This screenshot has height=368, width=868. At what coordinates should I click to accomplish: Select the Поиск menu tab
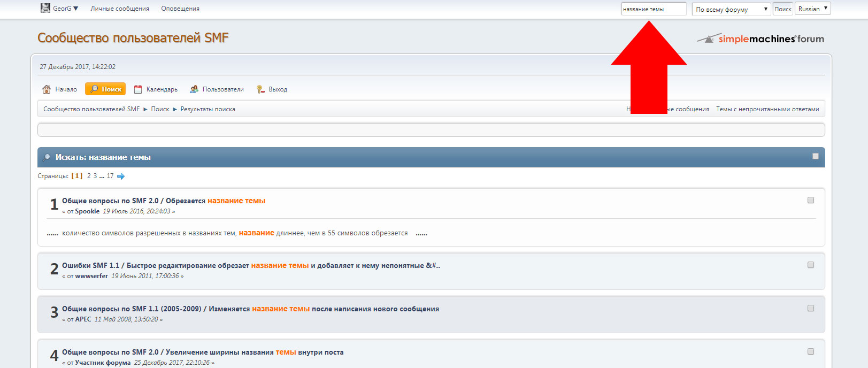click(x=105, y=89)
